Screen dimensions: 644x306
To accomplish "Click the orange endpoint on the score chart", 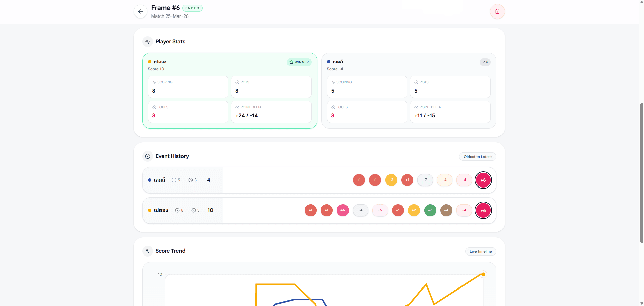I will click(483, 274).
